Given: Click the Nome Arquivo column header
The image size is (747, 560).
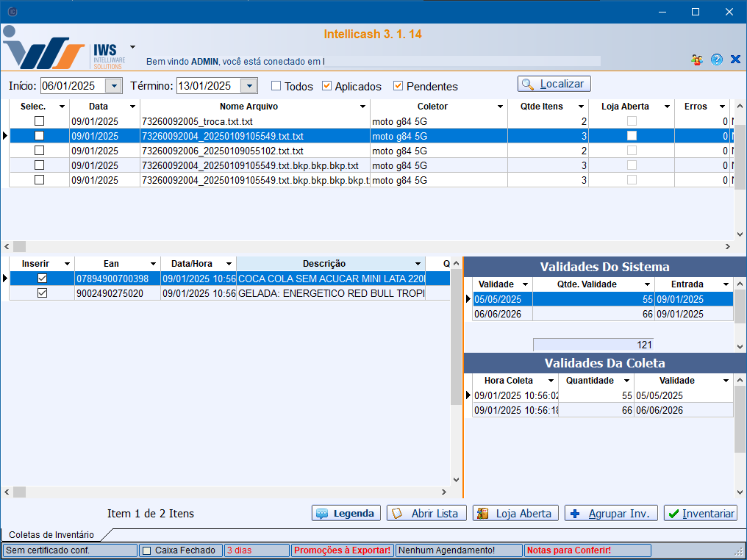Looking at the screenshot, I should click(x=249, y=107).
